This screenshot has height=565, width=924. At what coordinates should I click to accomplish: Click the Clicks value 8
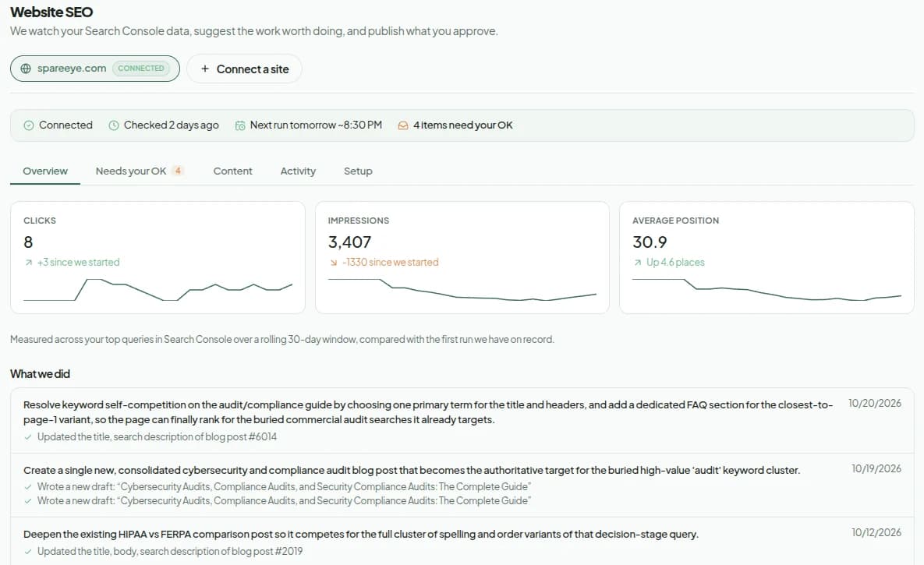click(x=28, y=242)
